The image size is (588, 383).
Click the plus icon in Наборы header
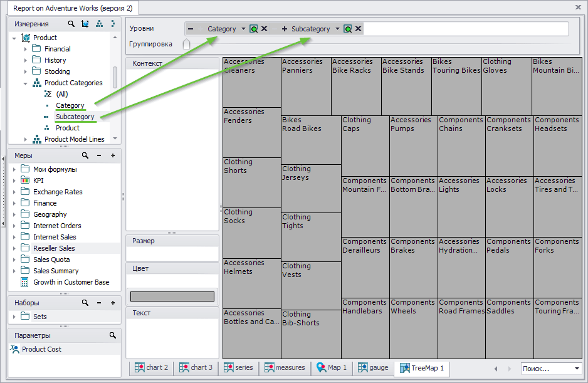113,303
